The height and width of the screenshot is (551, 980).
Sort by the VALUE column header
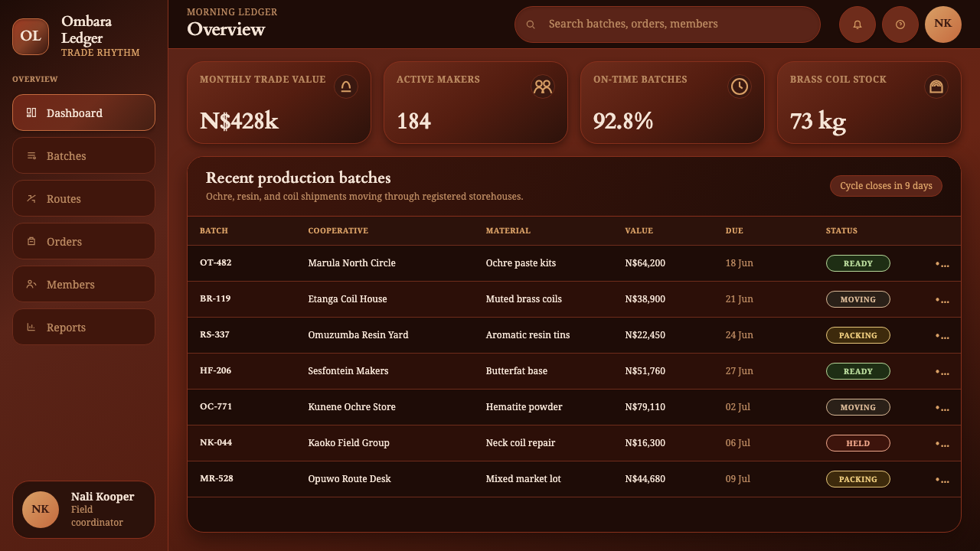639,230
